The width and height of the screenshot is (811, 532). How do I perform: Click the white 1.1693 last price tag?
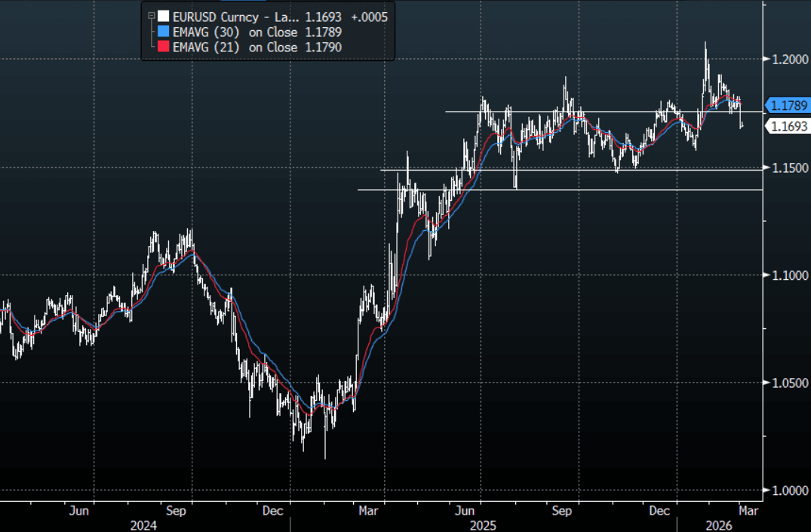pyautogui.click(x=788, y=126)
